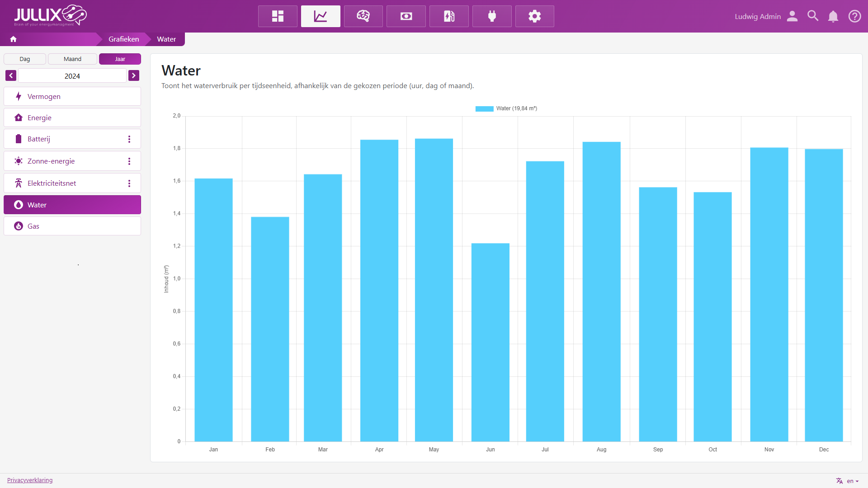Viewport: 868px width, 488px height.
Task: Expand the Batterij options menu dots
Action: tap(129, 139)
